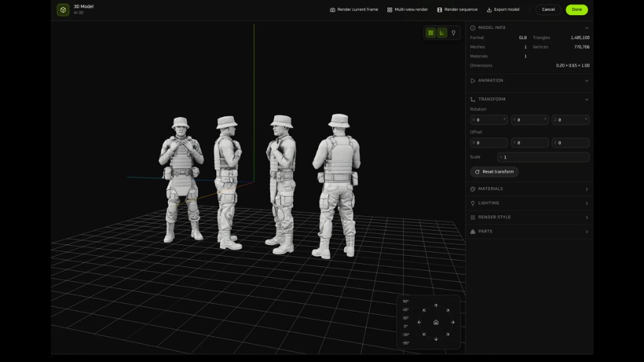Set camera elevation to 30°
The height and width of the screenshot is (362, 644).
(x=406, y=318)
